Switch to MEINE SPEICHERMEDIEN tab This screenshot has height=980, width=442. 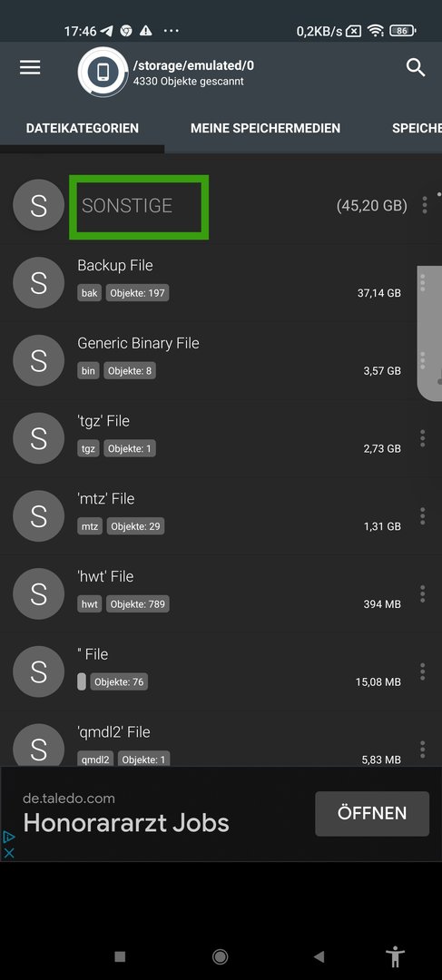tap(266, 128)
